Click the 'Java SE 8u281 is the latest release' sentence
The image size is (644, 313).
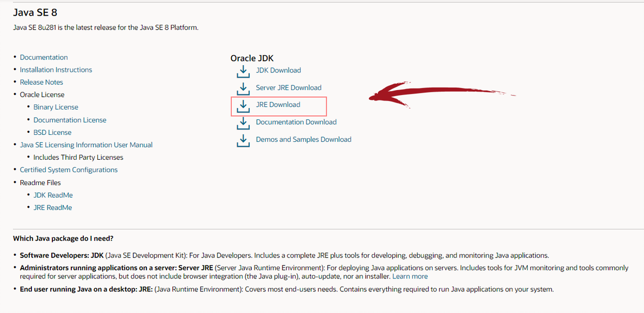click(106, 28)
